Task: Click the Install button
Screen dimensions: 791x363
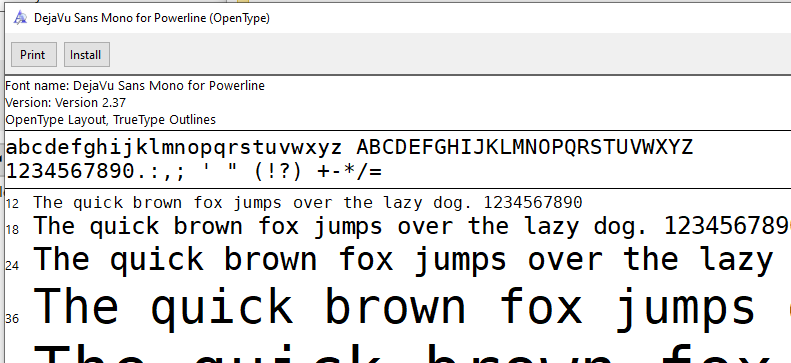Action: [86, 54]
